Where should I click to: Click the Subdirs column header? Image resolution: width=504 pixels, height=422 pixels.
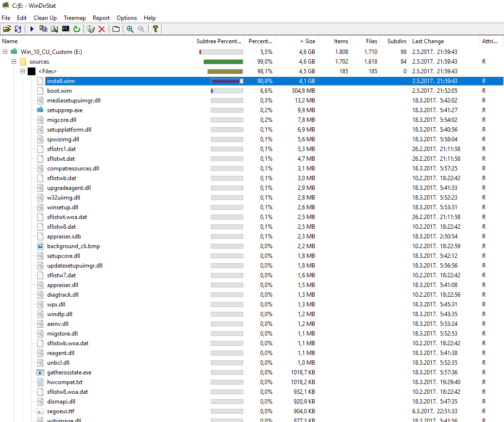tap(395, 41)
